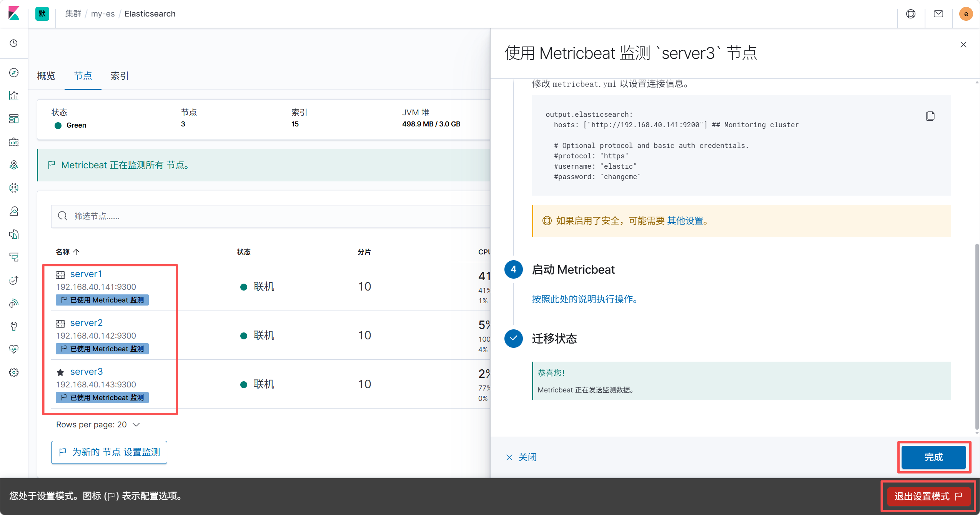Switch to the 索引 tab
Image resolution: width=980 pixels, height=515 pixels.
tap(120, 76)
